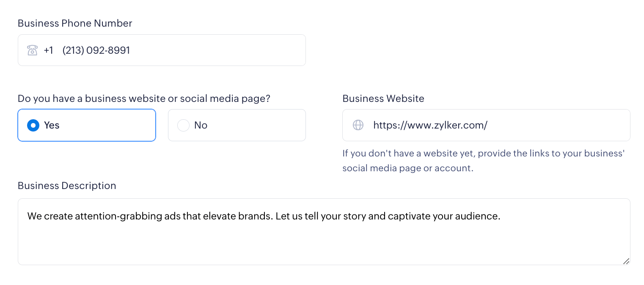Screen dimensions: 644x285
Task: Place cursor after "audience." in description
Action: tap(501, 216)
